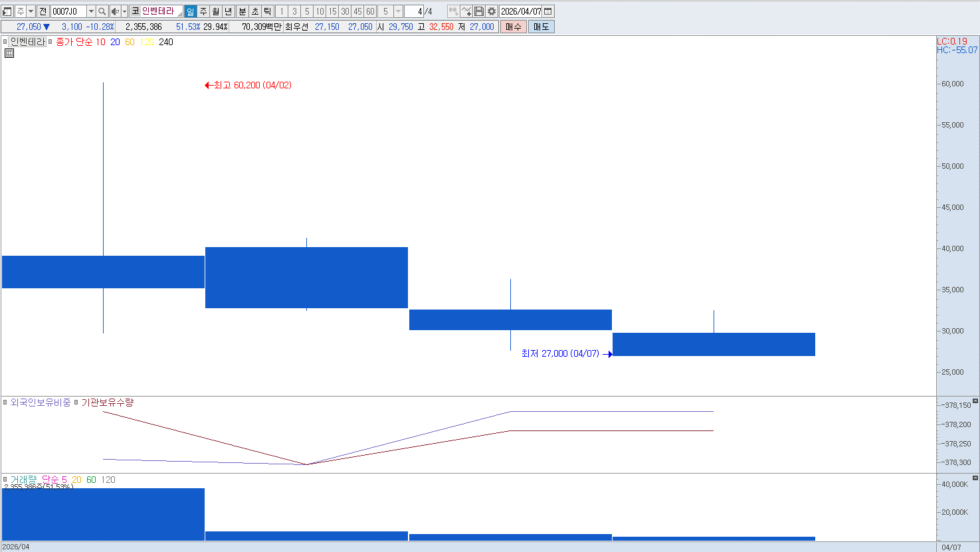Click the magnifier stock search icon

point(102,11)
